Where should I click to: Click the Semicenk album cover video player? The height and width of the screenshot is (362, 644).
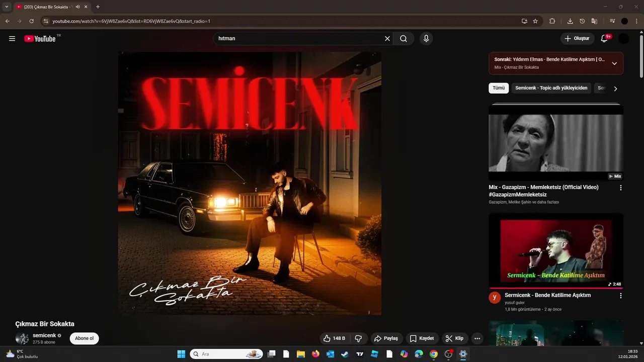click(250, 184)
